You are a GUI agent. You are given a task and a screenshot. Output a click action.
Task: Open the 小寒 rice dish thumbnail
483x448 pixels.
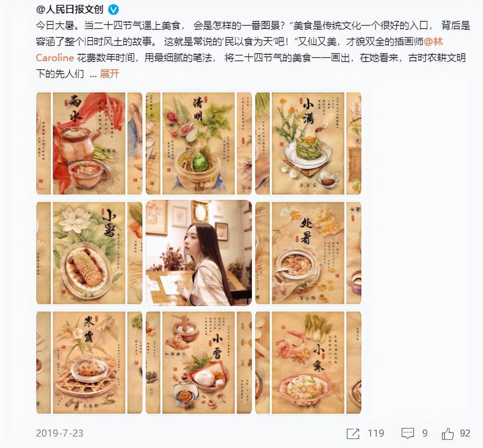pyautogui.click(x=308, y=363)
